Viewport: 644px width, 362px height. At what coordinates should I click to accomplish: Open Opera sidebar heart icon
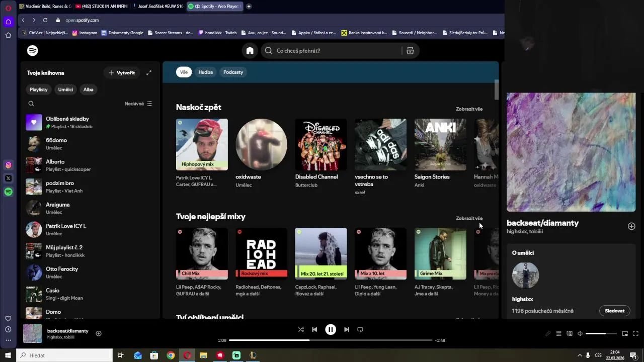point(8,318)
